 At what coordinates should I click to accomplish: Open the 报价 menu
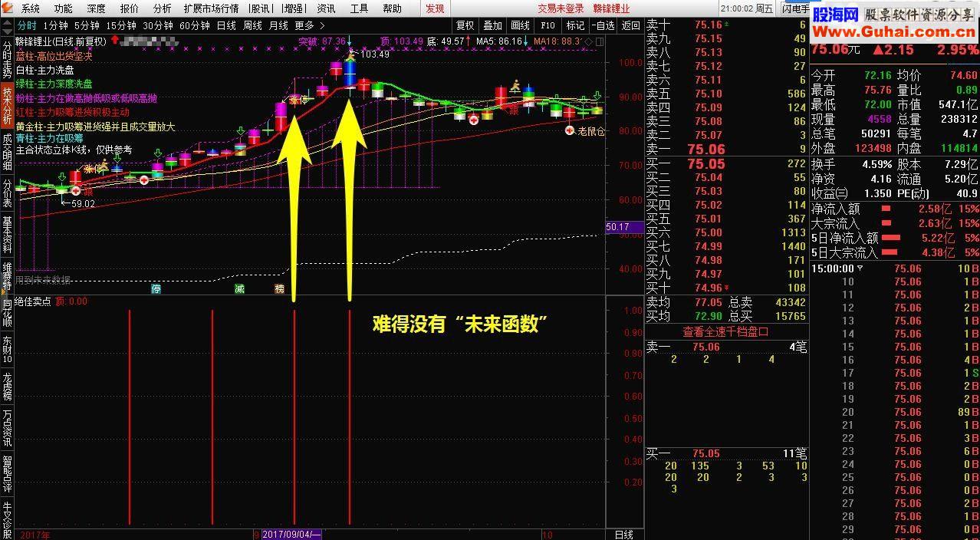click(130, 8)
